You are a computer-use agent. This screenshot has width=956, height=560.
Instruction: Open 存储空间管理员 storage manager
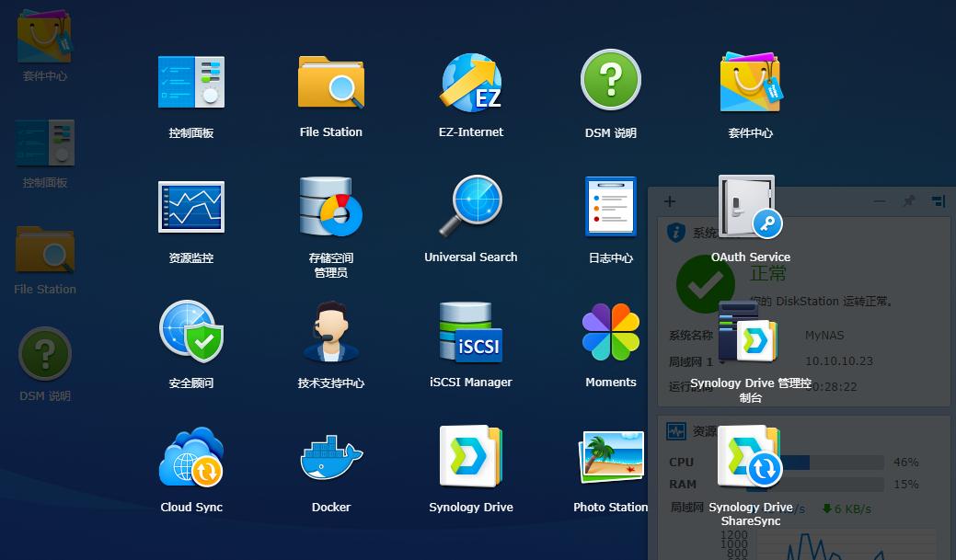(331, 207)
